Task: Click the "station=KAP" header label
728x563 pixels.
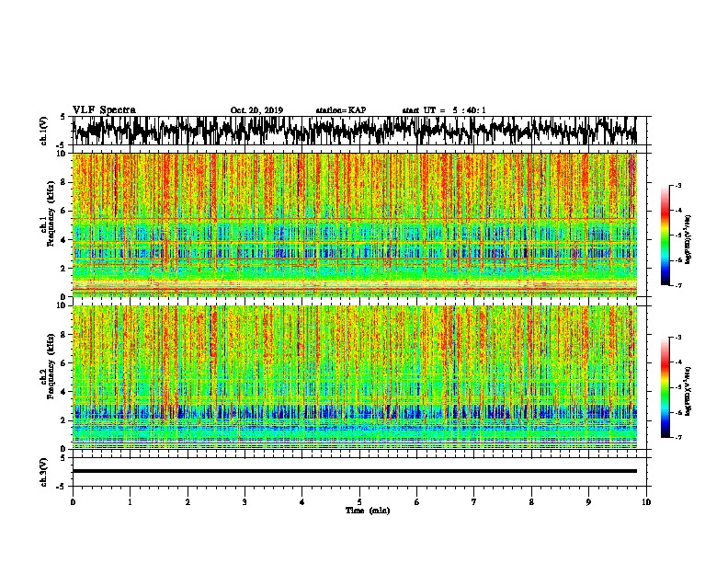Action: coord(341,110)
